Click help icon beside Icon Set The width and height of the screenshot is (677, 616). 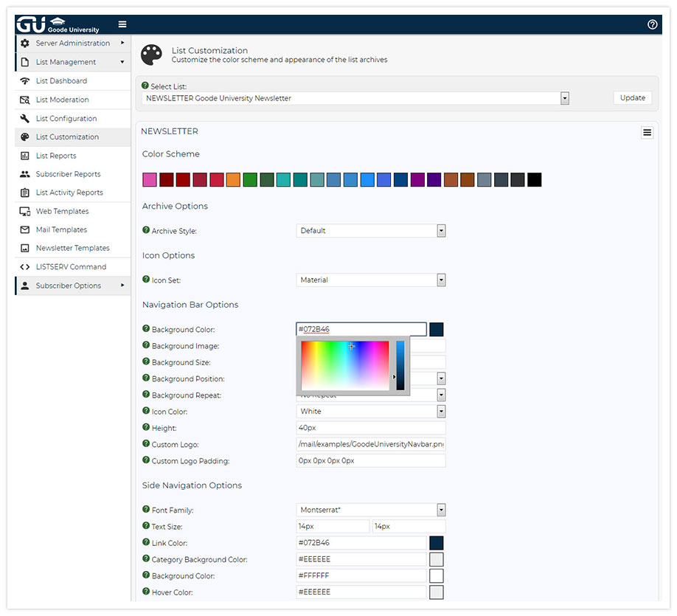[146, 279]
